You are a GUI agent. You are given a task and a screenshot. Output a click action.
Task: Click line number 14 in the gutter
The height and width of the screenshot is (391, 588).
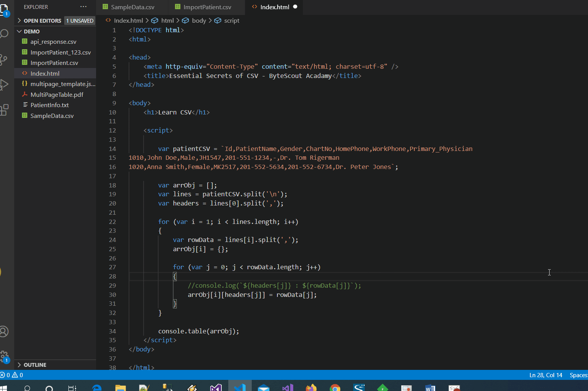112,149
